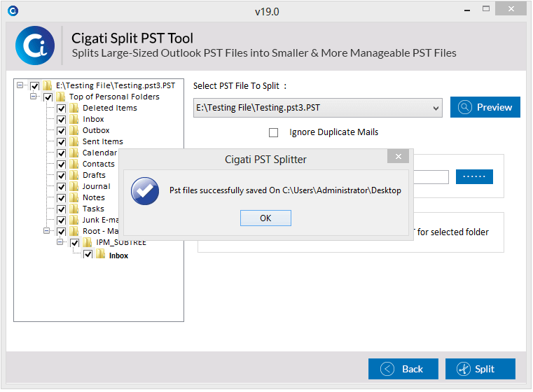Uncheck the Contacts checkbox
Image resolution: width=533 pixels, height=392 pixels.
[61, 164]
